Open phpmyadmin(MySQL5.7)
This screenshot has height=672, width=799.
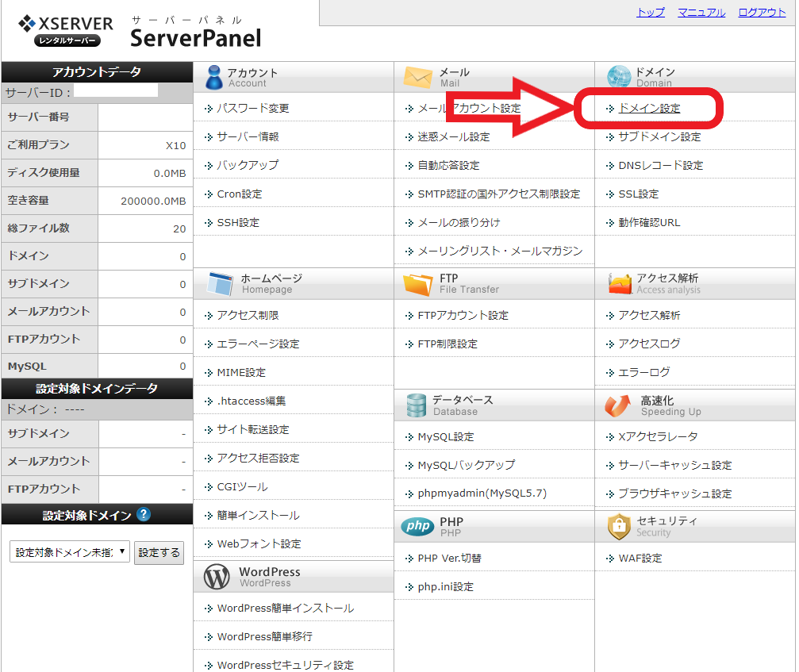click(482, 493)
